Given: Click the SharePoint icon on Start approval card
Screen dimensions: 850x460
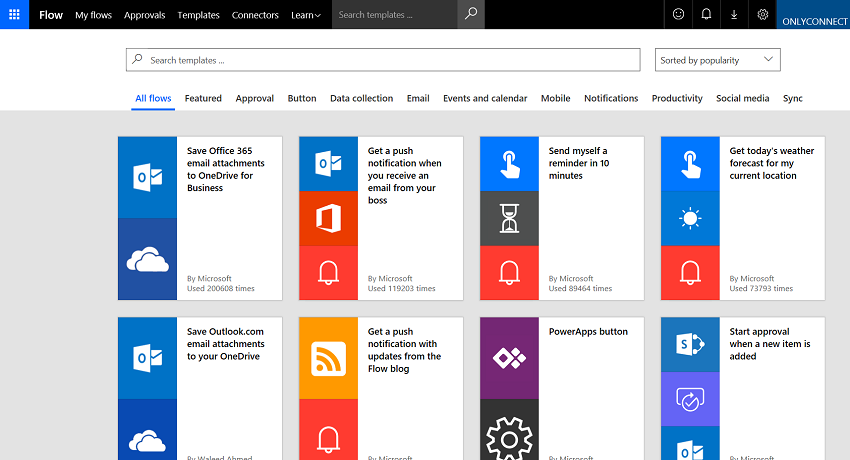Looking at the screenshot, I should pos(690,345).
